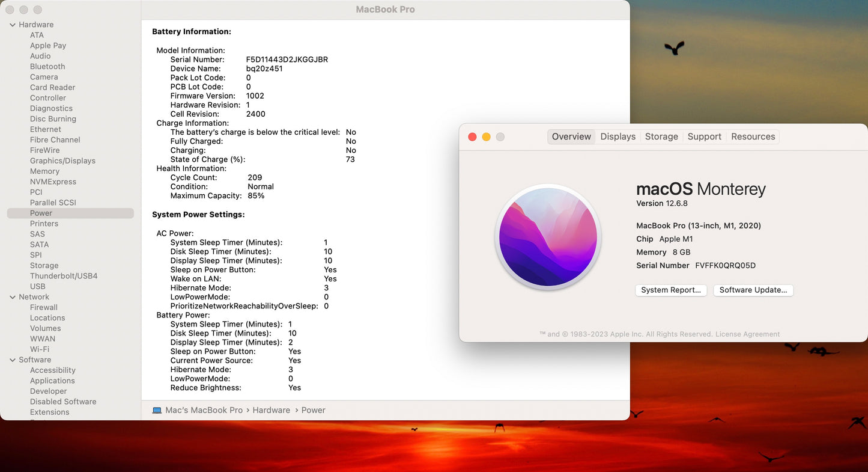Collapse the Network section chevron
868x472 pixels.
pyautogui.click(x=13, y=297)
